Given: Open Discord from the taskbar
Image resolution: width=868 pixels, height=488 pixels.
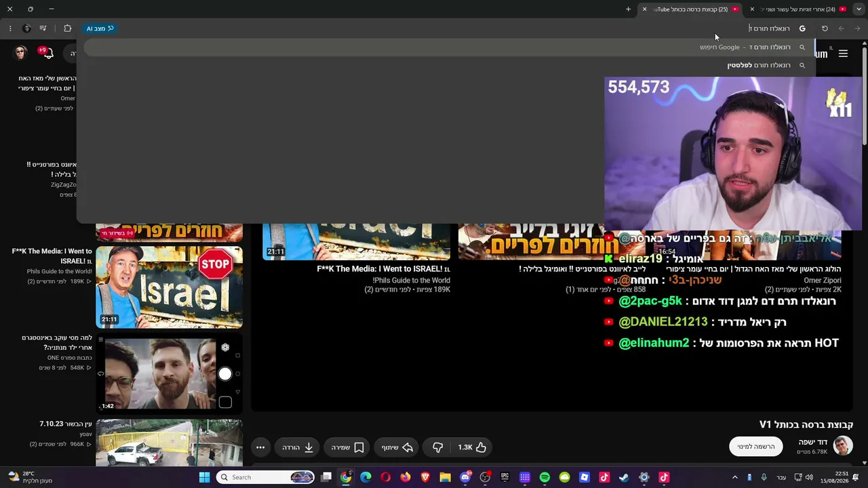Looking at the screenshot, I should pyautogui.click(x=465, y=477).
